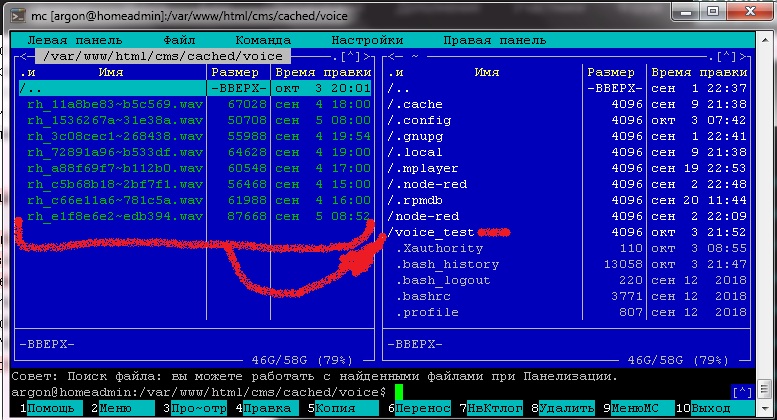Select file rh_3c08cec1~268438.wav
The width and height of the screenshot is (777, 420).
click(x=115, y=136)
